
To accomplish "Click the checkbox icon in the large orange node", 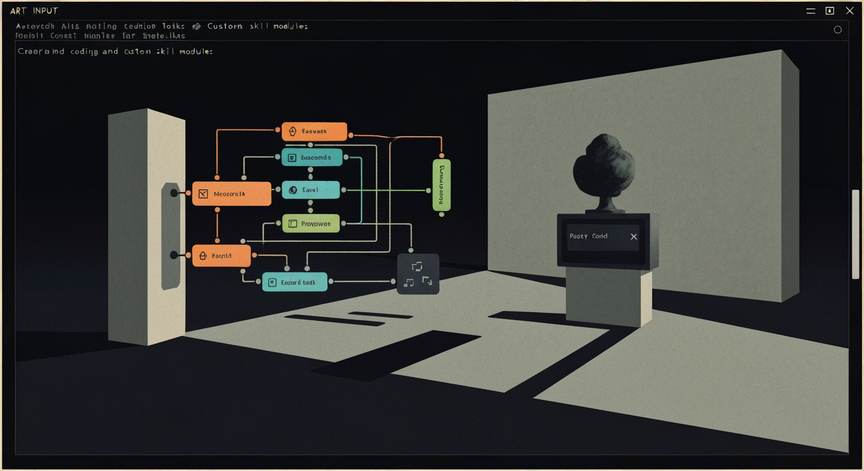I will click(x=203, y=194).
